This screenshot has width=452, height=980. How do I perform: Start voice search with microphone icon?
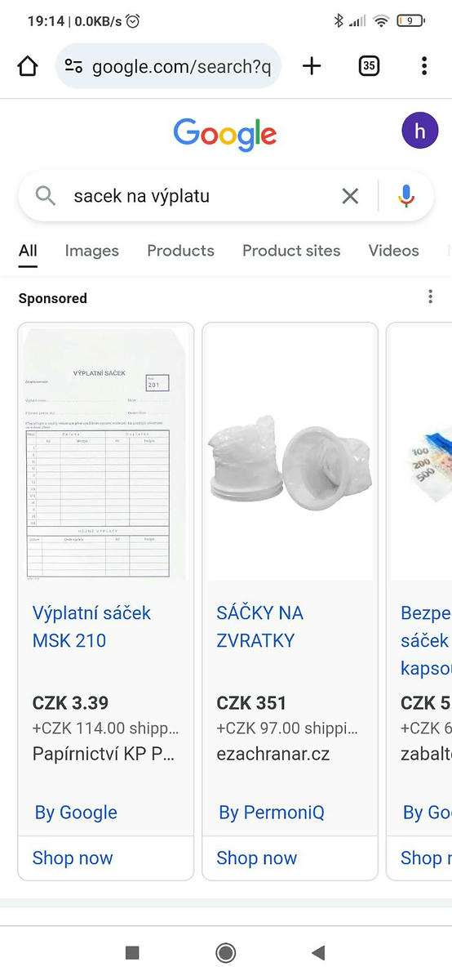[x=406, y=196]
